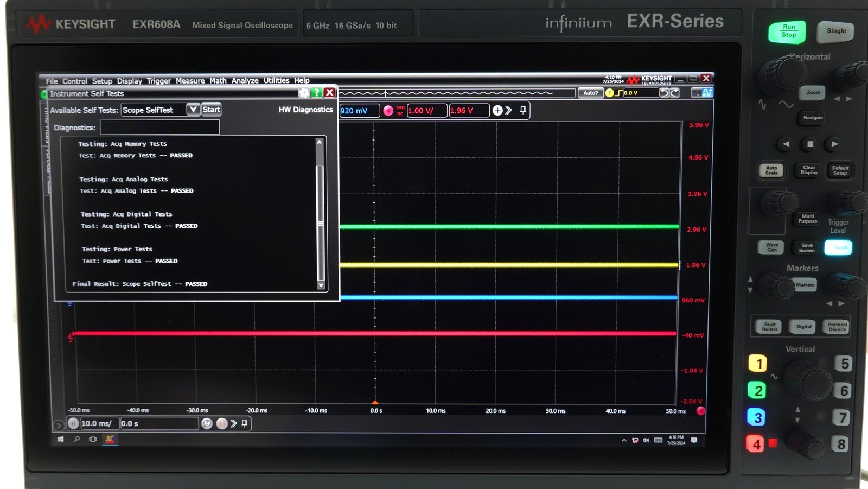
Task: Open the Windows notification center icon
Action: [694, 440]
